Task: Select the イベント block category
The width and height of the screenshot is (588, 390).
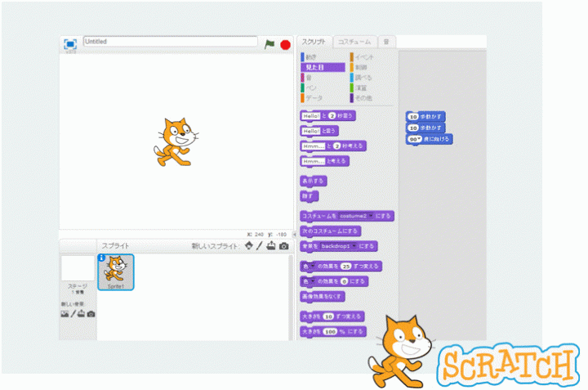Action: pyautogui.click(x=363, y=57)
